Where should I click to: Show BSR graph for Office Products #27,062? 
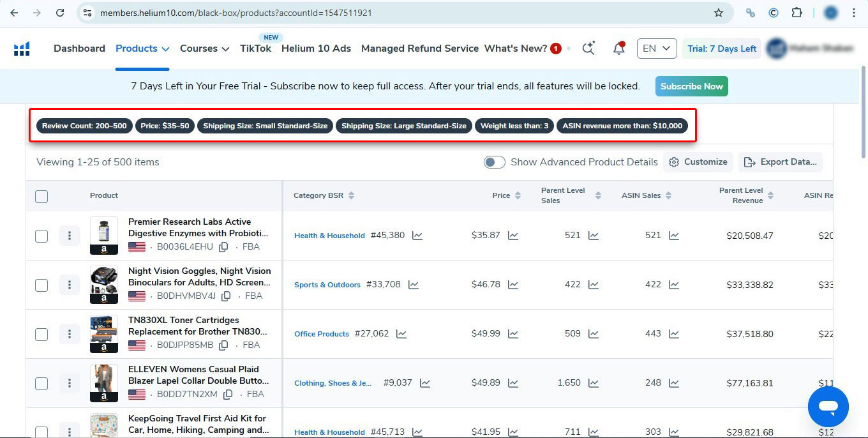tap(401, 334)
